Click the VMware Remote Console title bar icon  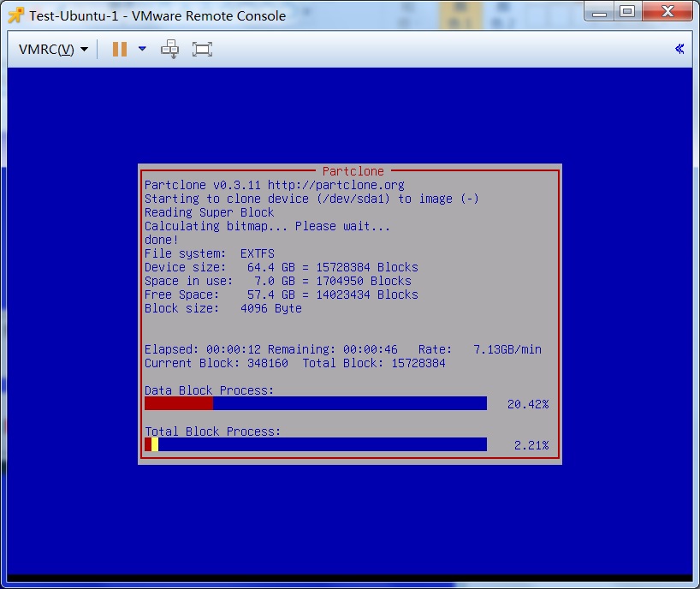coord(15,15)
